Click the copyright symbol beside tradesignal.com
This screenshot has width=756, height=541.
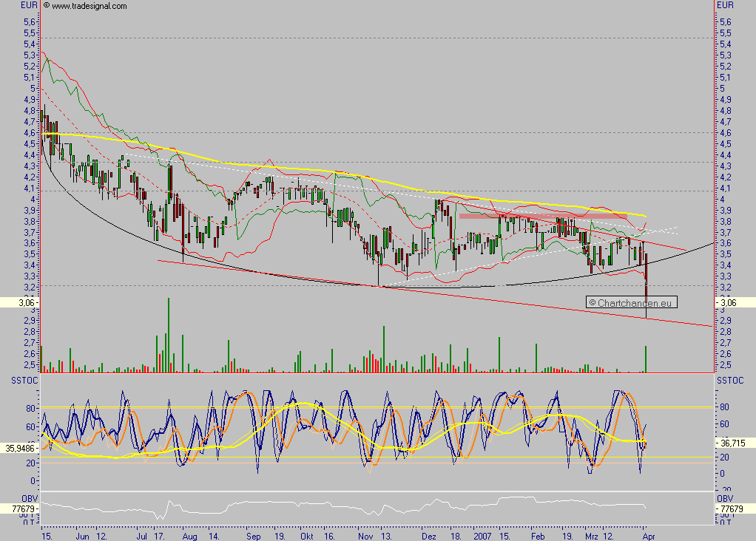(x=47, y=6)
